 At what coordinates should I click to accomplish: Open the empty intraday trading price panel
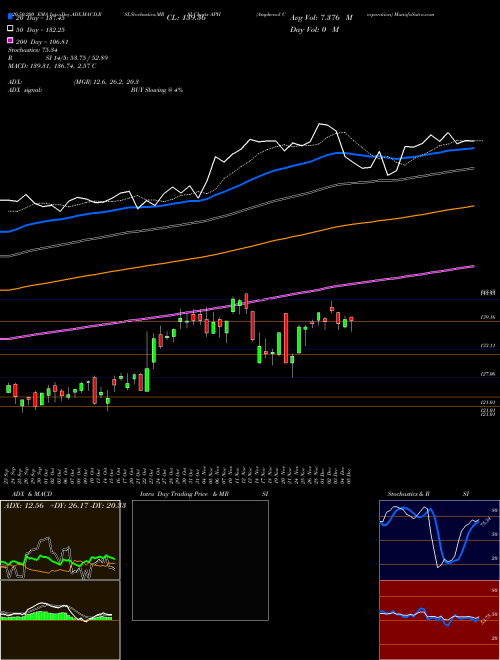[200, 560]
